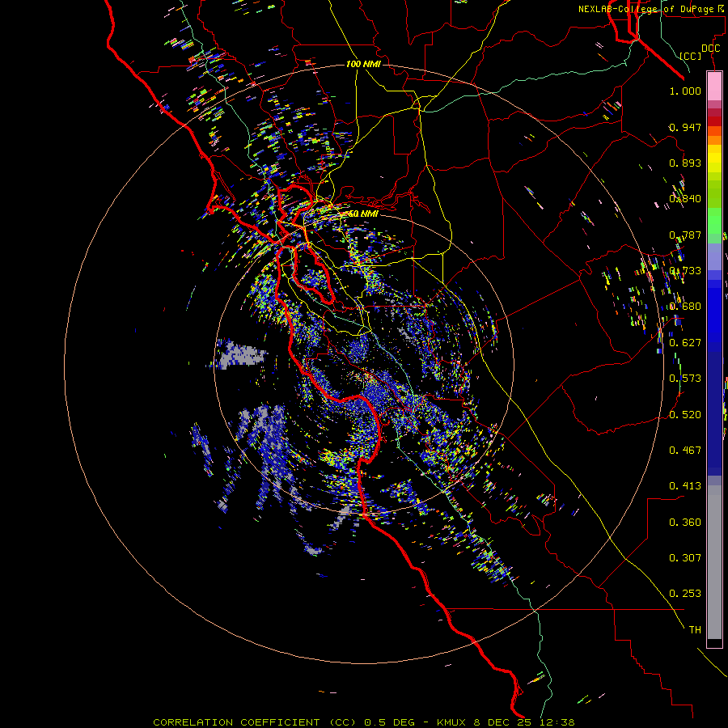
Task: Pick the olive green color bar segment
Action: click(714, 193)
